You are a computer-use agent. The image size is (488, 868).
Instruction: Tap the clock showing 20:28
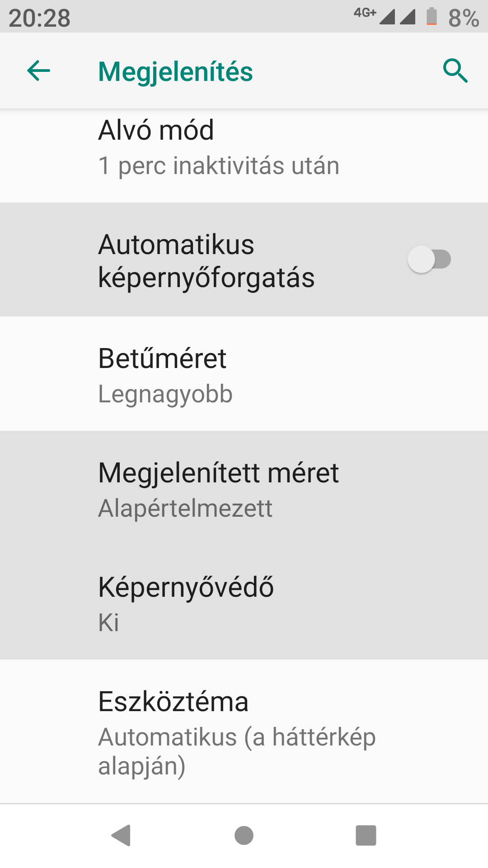tap(39, 18)
